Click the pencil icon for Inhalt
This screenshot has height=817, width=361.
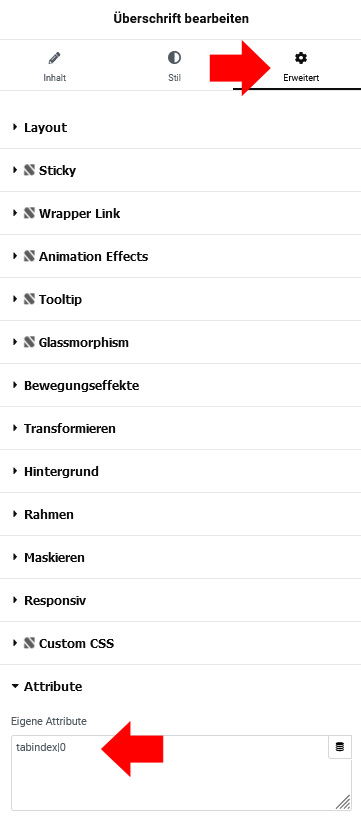click(54, 58)
